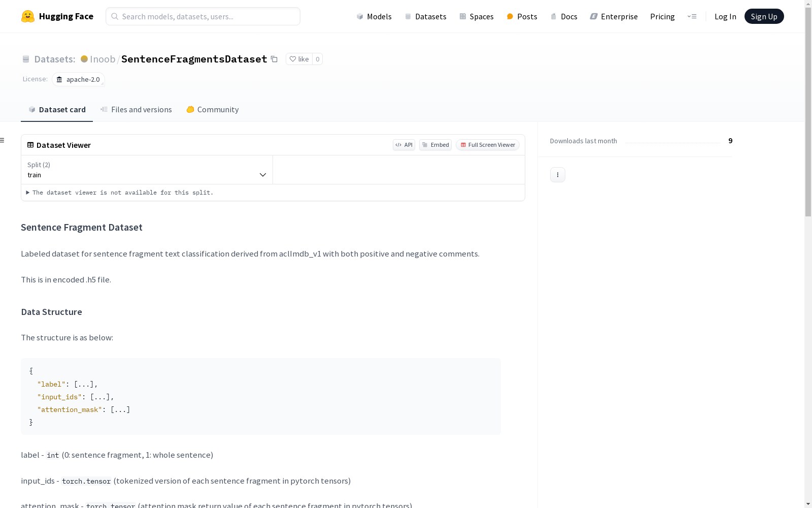Click Log In
This screenshot has height=508, width=812.
tap(725, 16)
